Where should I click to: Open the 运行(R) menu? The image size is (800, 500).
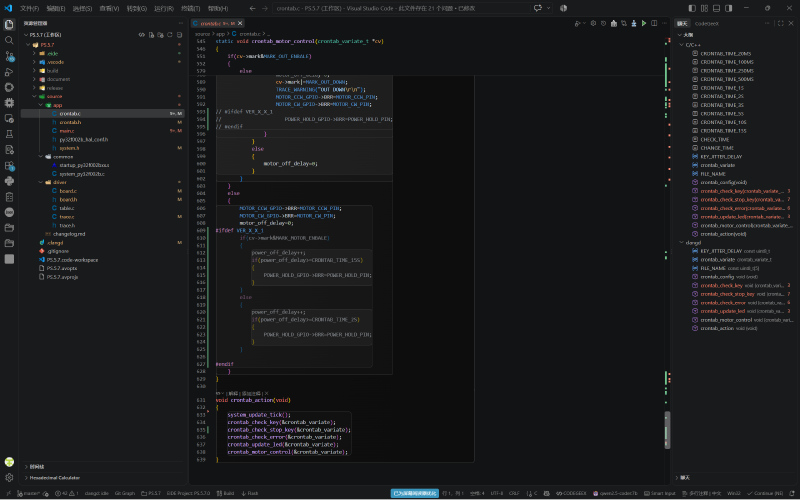(x=164, y=8)
